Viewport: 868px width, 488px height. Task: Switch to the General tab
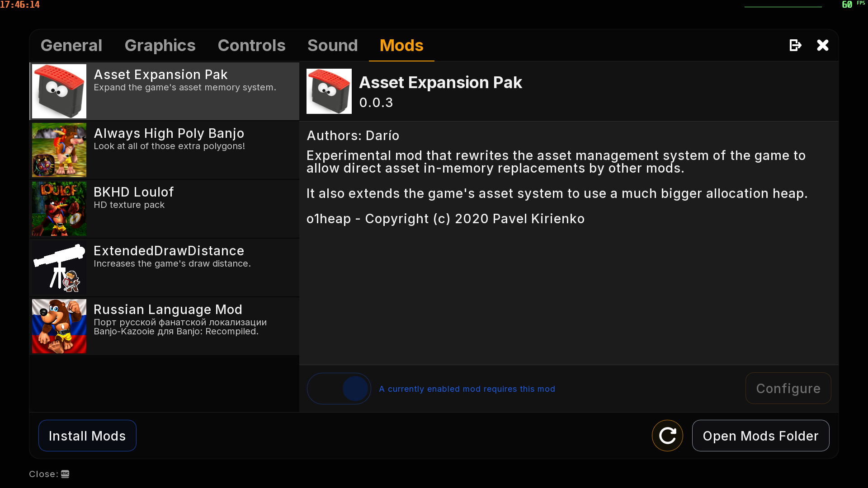point(71,46)
